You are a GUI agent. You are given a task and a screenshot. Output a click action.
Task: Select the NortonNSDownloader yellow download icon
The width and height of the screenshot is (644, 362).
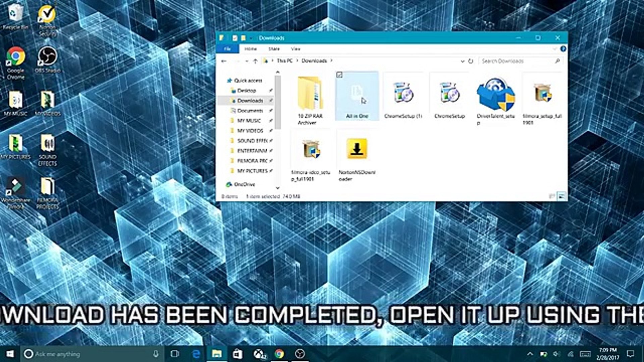357,149
